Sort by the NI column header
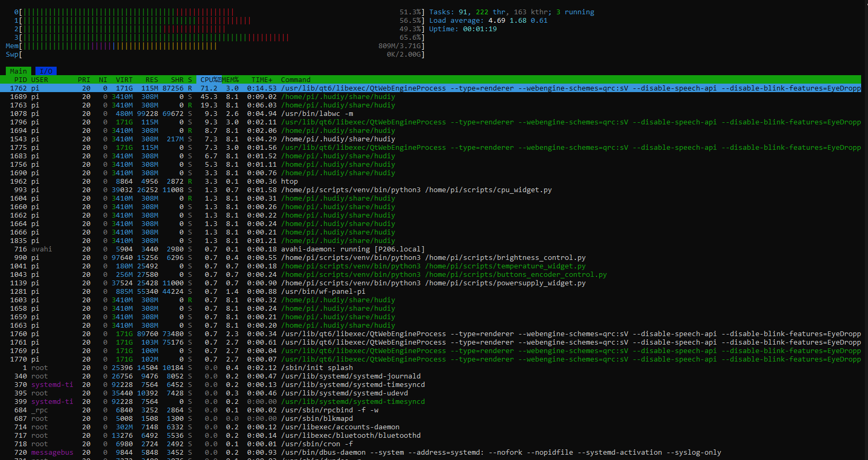The image size is (868, 460). [x=103, y=79]
